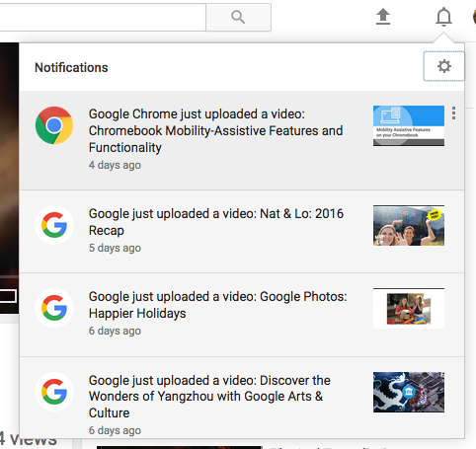Select Wonders of Yangzhou notification text
This screenshot has height=449, width=476.
point(209,397)
